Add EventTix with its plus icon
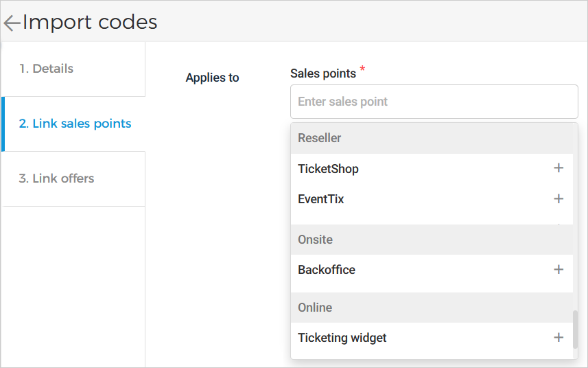 (558, 199)
